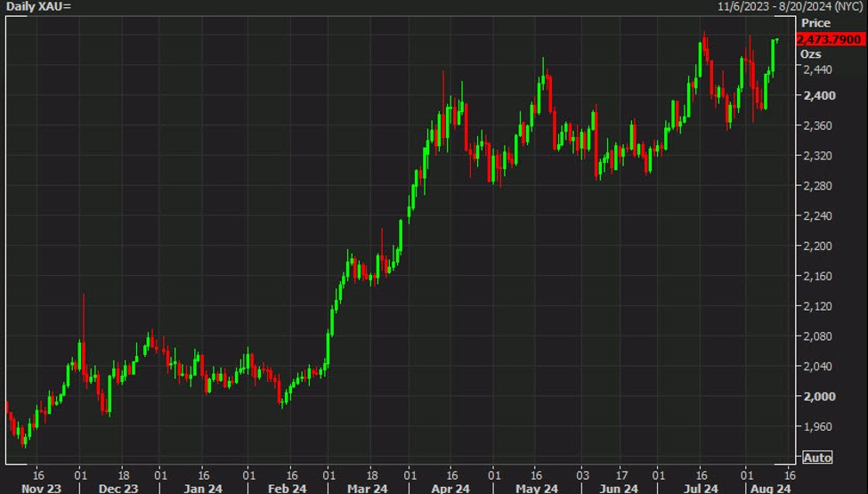The width and height of the screenshot is (868, 494).
Task: Click the 17 date tick in June
Action: 622,475
